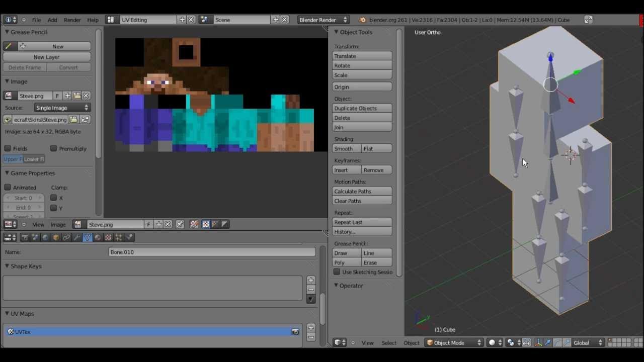The width and height of the screenshot is (644, 362).
Task: Open the Select menu in 3D view
Action: point(389,342)
